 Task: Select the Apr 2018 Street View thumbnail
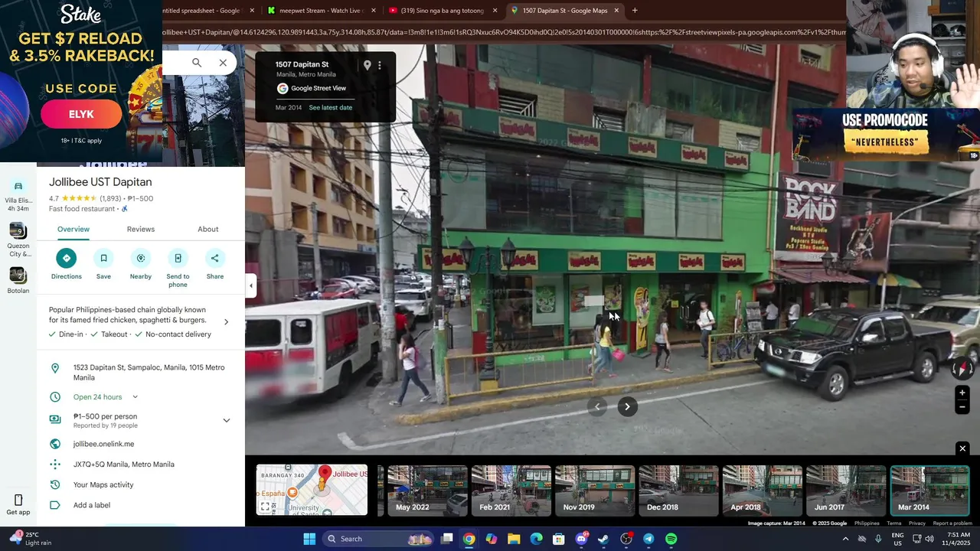coord(762,491)
